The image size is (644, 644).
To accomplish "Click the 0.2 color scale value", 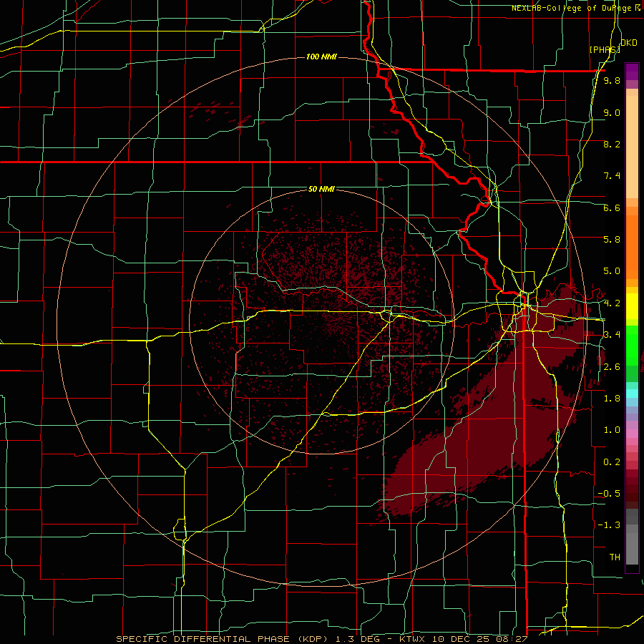I will click(x=612, y=462).
